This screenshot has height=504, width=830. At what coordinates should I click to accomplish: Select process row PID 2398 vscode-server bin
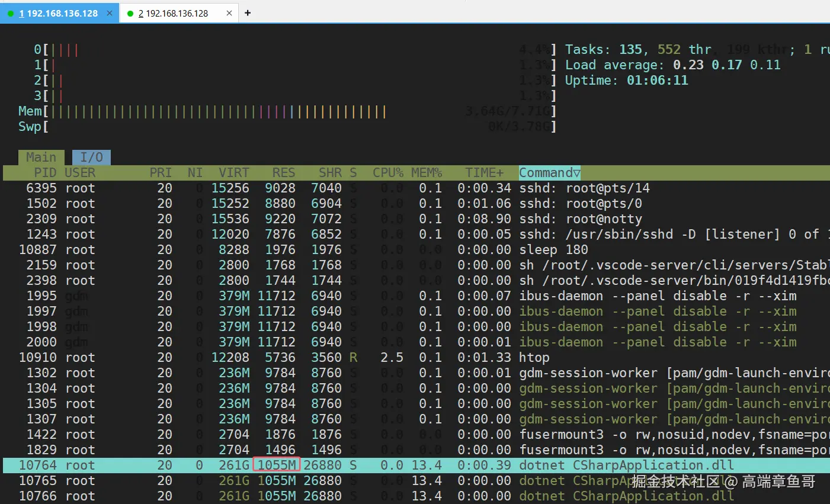click(x=416, y=281)
